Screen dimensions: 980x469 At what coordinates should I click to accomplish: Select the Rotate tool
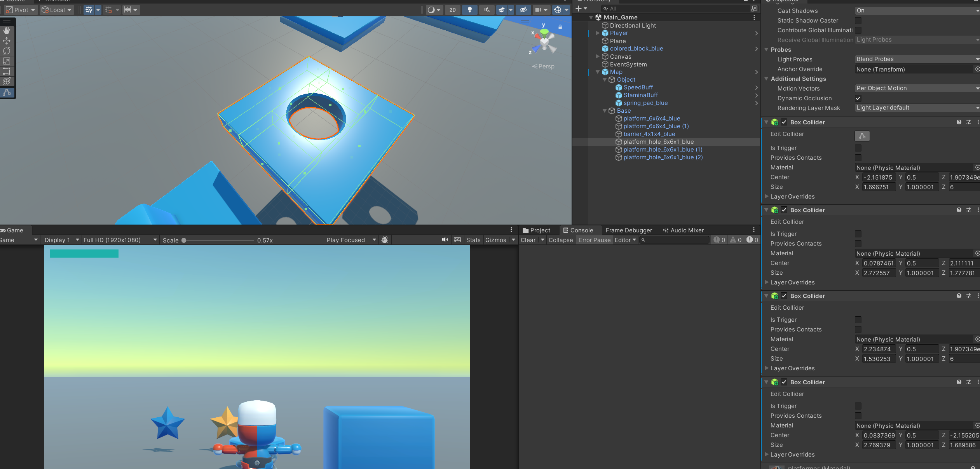(x=7, y=51)
